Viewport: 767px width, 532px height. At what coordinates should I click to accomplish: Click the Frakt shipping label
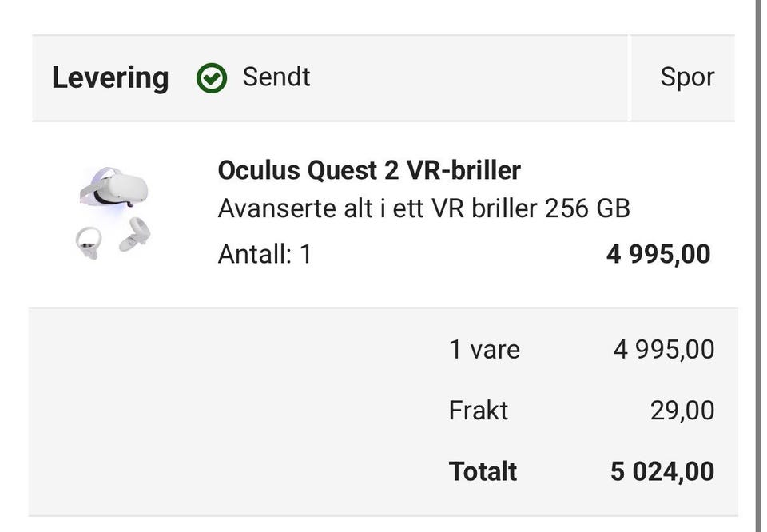click(x=479, y=411)
